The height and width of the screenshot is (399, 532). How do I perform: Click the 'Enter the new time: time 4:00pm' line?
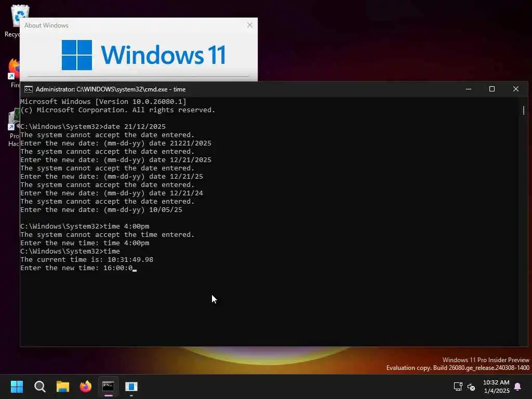point(85,243)
